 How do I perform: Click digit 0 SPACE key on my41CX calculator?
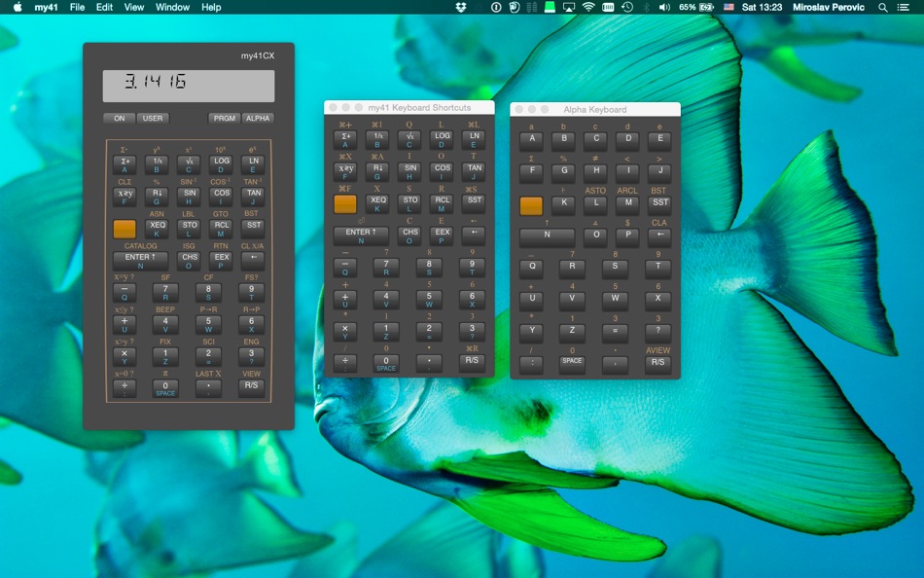[165, 388]
